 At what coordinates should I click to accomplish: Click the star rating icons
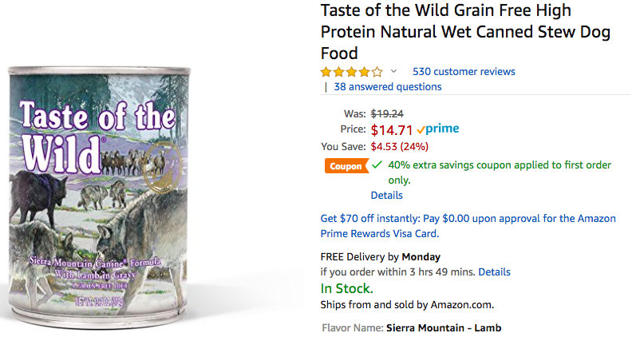(351, 71)
